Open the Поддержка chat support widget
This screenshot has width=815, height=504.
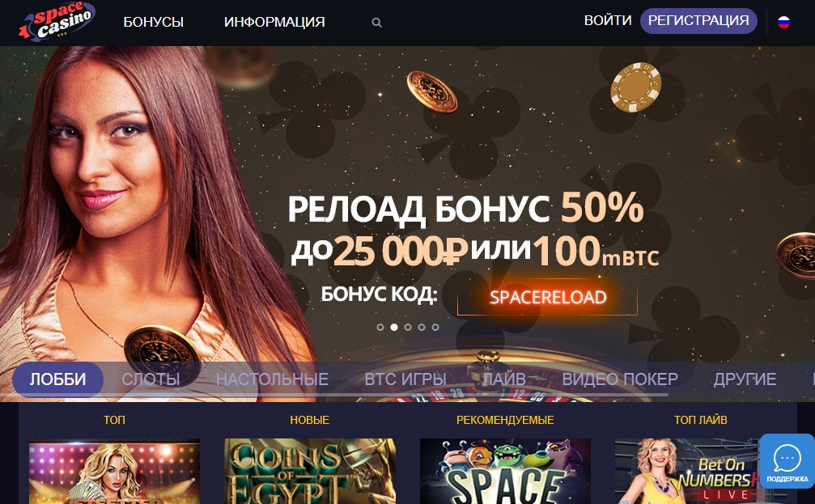click(x=787, y=461)
